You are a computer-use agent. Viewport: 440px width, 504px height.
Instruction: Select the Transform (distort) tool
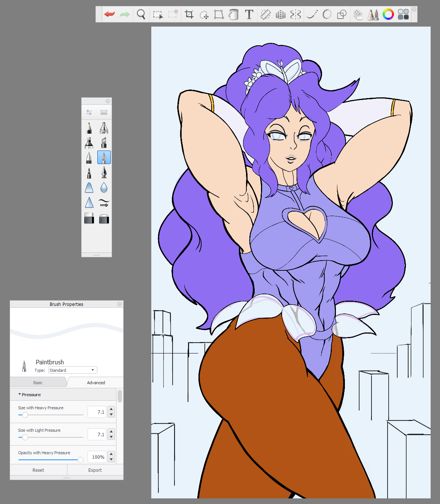219,14
